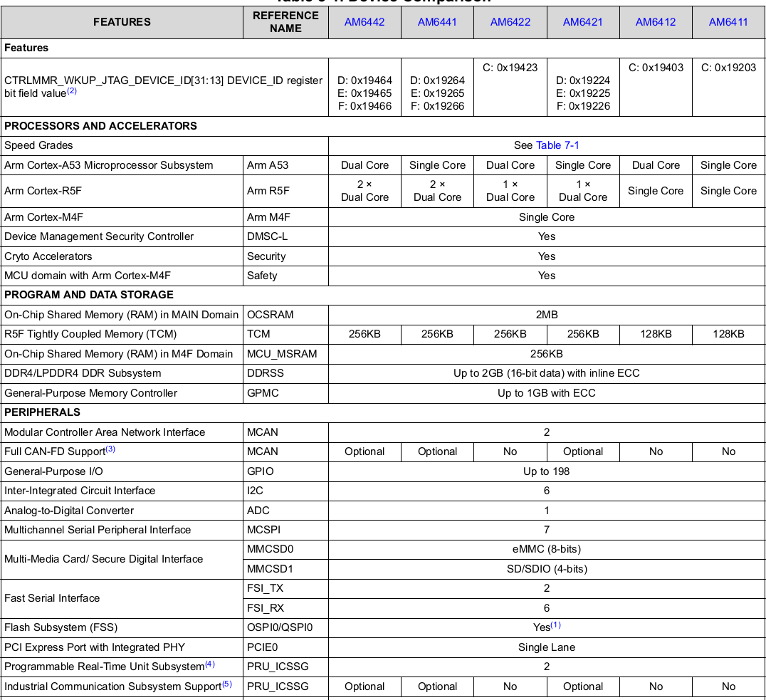Open footnote (4) on Programmable Real-Time Unit Subsystem

[209, 664]
